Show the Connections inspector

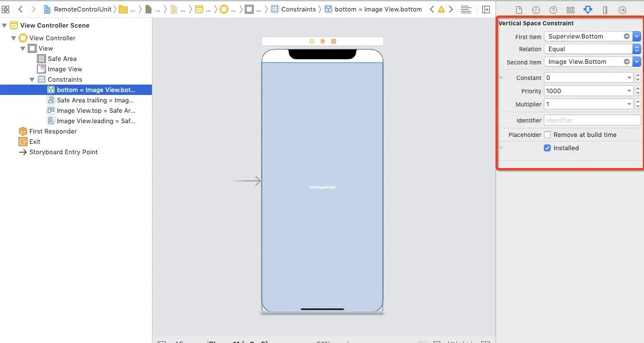coord(622,10)
